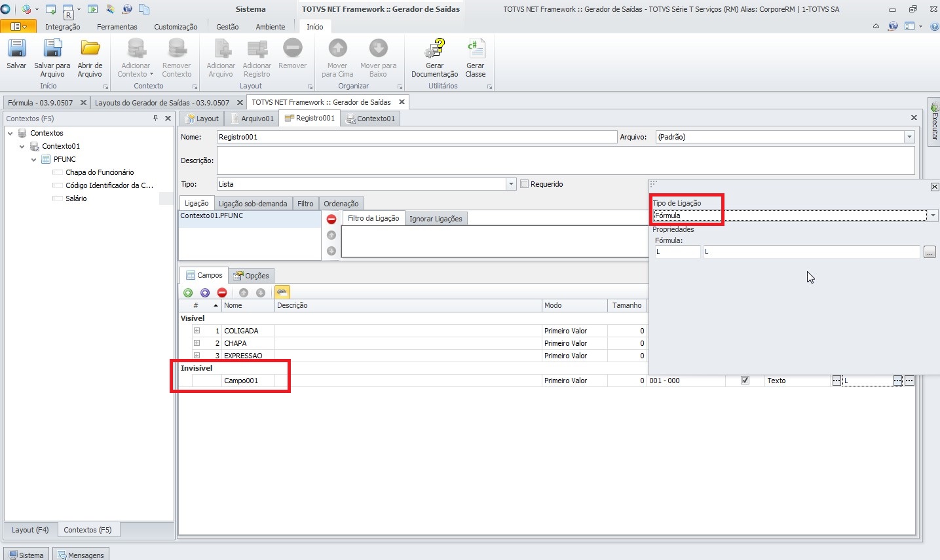The height and width of the screenshot is (560, 940).
Task: Click the green play icon in quick access toolbar
Action: tap(92, 9)
